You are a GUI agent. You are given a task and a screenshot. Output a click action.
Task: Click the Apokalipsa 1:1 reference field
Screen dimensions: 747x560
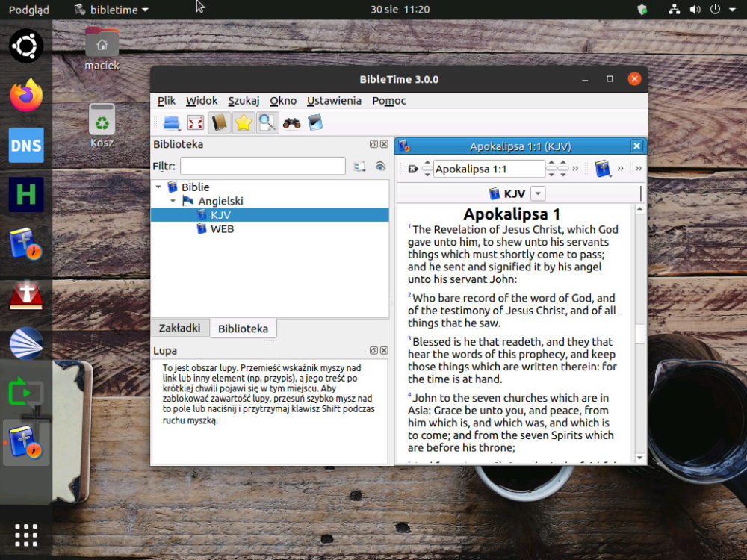pyautogui.click(x=489, y=169)
